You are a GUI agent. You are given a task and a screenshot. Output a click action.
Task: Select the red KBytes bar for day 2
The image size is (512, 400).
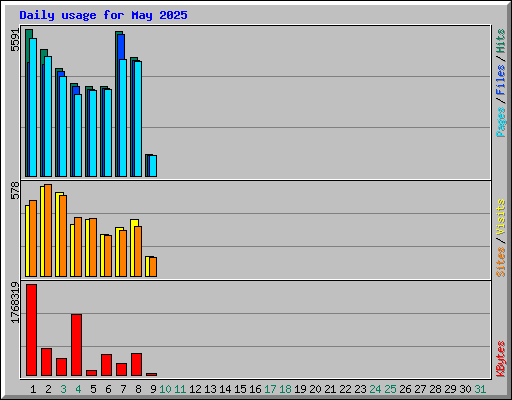tap(47, 362)
